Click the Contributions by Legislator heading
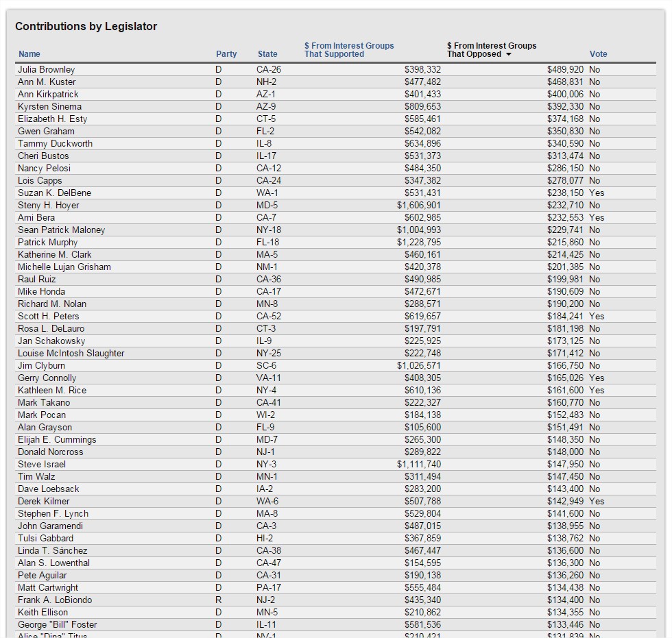Image resolution: width=672 pixels, height=638 pixels. [x=86, y=27]
